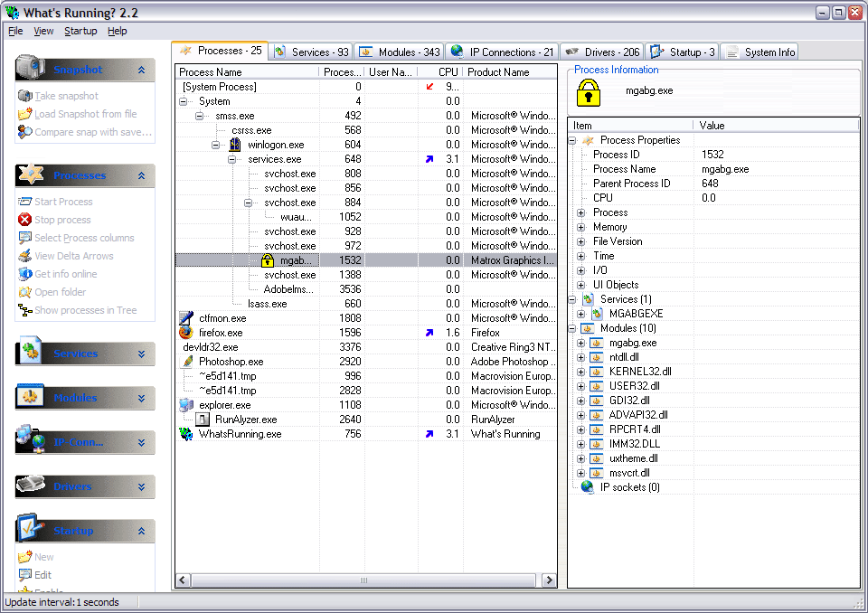This screenshot has height=613, width=868.
Task: Click the MGABGEXE service icon
Action: pos(597,314)
